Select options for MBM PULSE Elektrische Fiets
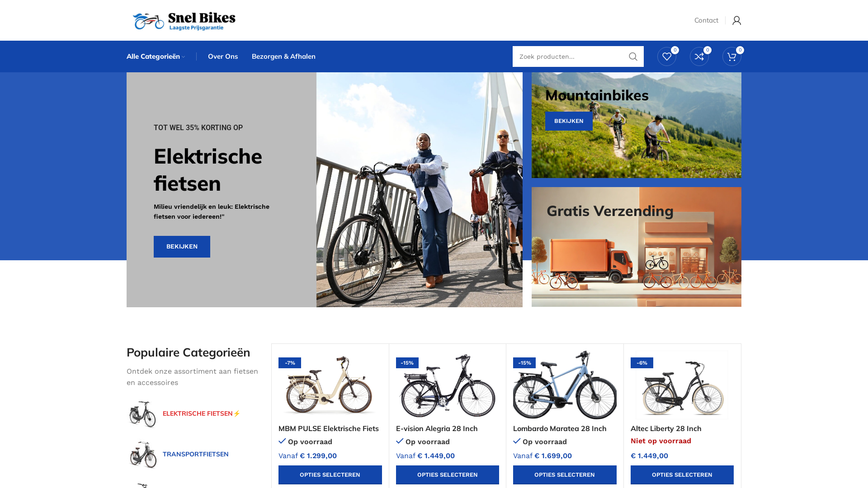 [330, 475]
